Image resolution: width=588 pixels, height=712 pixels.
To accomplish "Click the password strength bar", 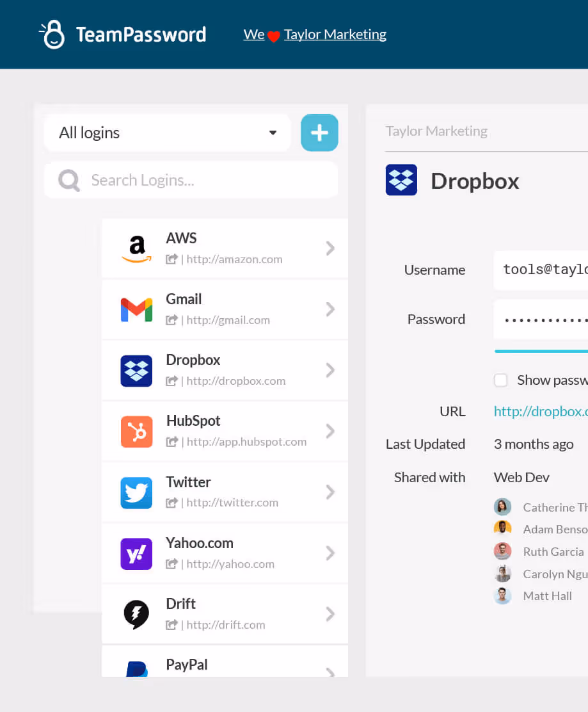I will click(x=541, y=351).
